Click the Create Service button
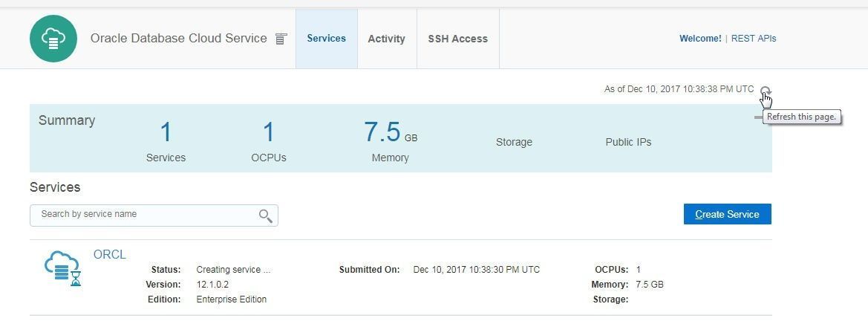 tap(728, 214)
